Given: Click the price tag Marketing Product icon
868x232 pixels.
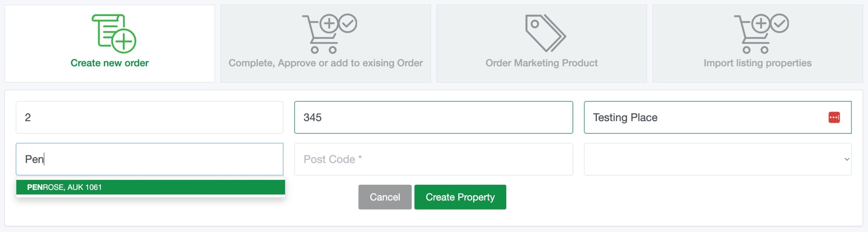Looking at the screenshot, I should pos(546,33).
